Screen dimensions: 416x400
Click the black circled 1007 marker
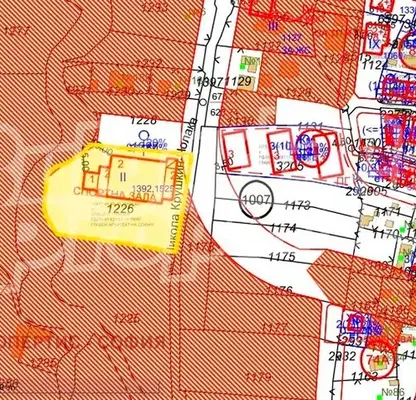point(256,199)
